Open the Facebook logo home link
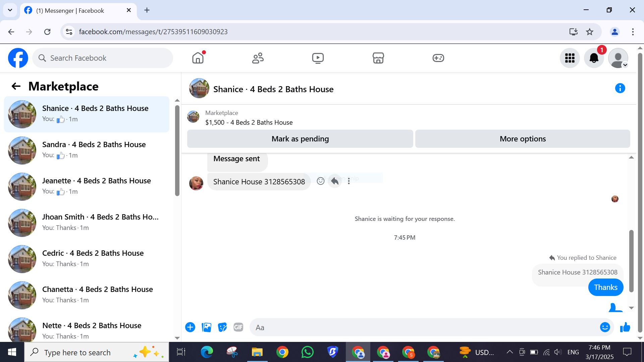 [18, 58]
